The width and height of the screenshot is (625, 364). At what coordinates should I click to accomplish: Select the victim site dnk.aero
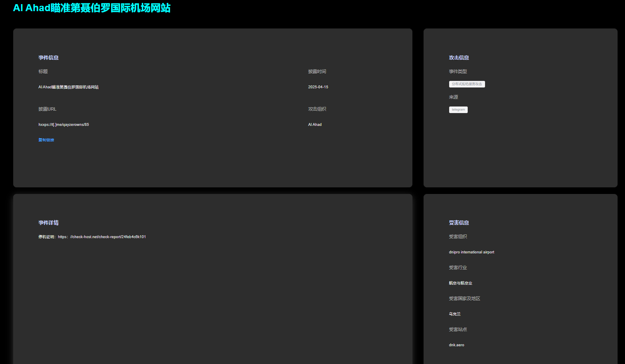tap(457, 345)
